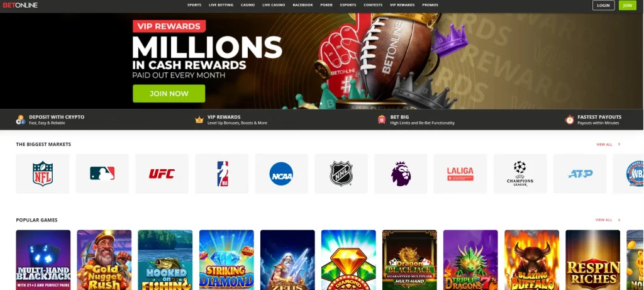Click the green Join Now button
Viewport: 644px width, 290px height.
[x=169, y=94]
